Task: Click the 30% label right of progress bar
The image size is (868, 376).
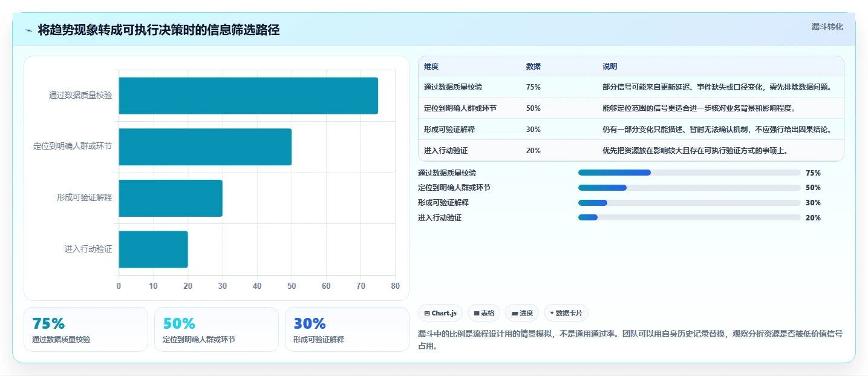Action: (813, 203)
